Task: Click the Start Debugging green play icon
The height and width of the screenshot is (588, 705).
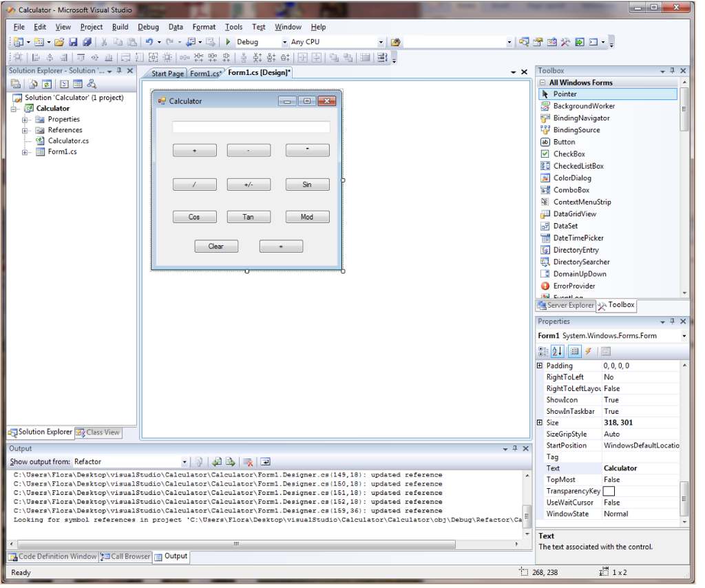Action: [x=229, y=42]
